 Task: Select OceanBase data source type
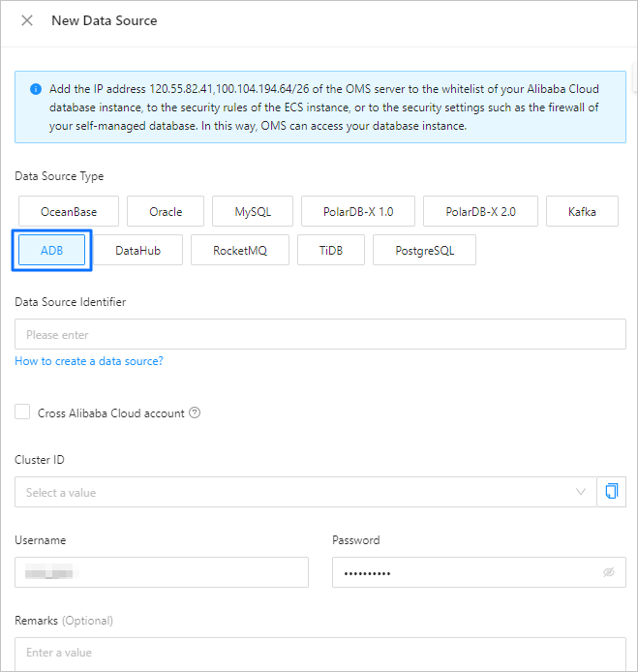pos(69,211)
